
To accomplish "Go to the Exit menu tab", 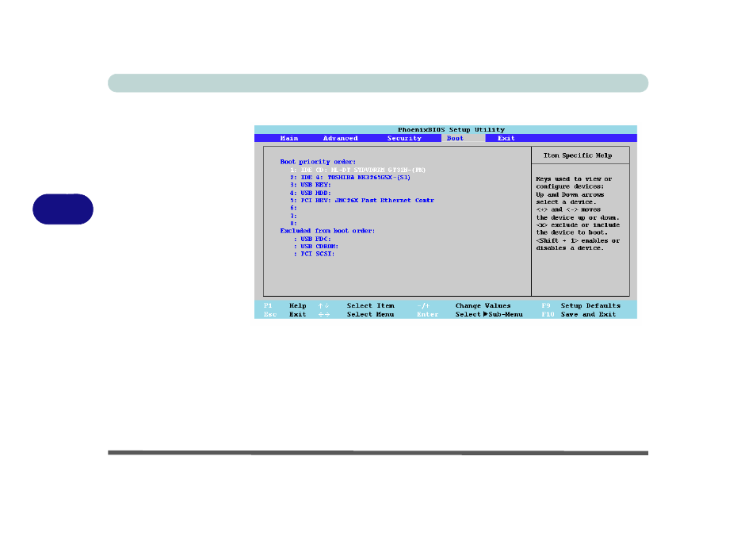I will [506, 139].
